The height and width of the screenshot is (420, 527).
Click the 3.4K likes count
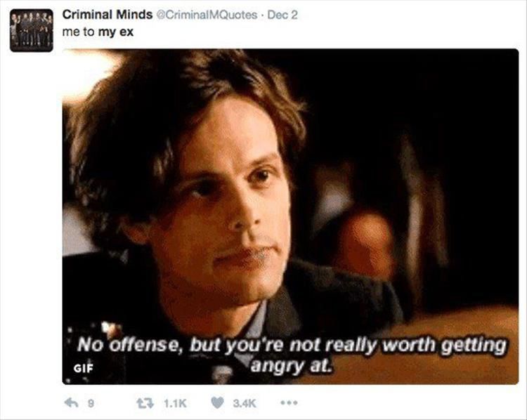[x=245, y=403]
